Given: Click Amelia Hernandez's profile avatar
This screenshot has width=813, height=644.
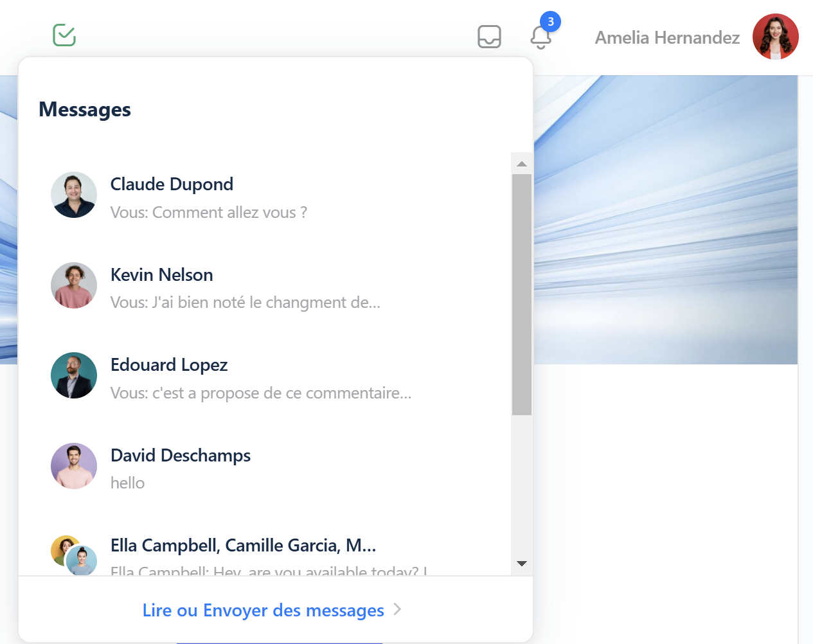Looking at the screenshot, I should click(775, 37).
